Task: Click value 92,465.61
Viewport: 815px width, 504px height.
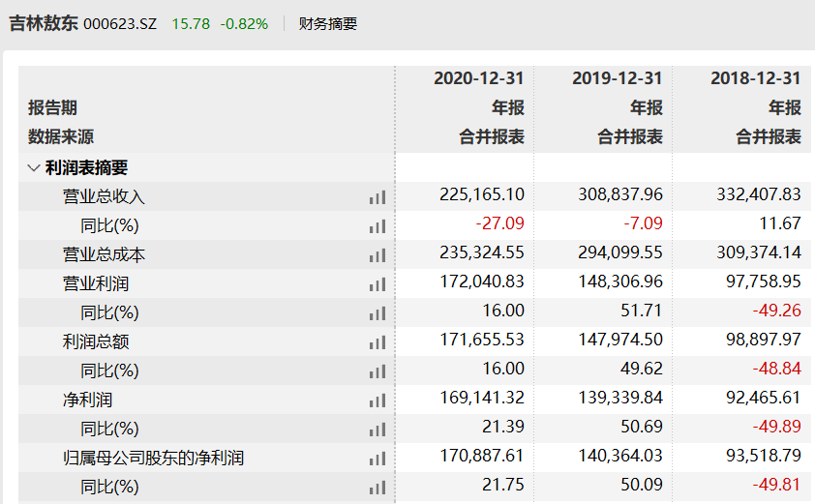Action: pyautogui.click(x=764, y=399)
